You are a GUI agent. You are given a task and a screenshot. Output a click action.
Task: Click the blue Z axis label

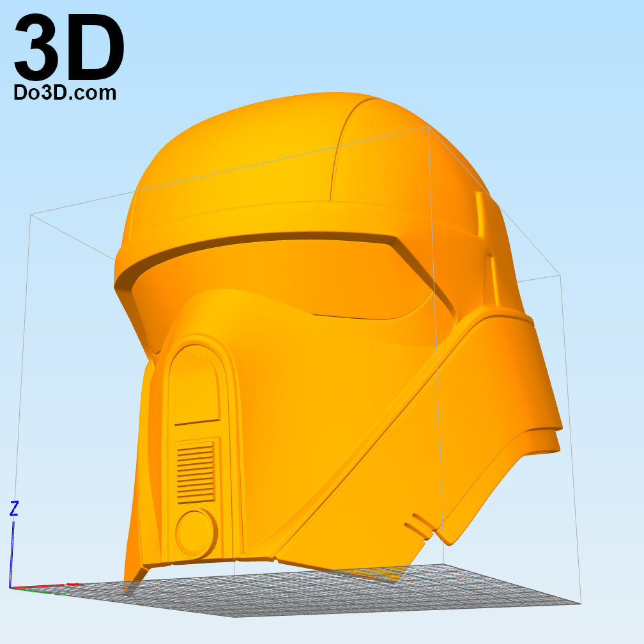tap(14, 509)
